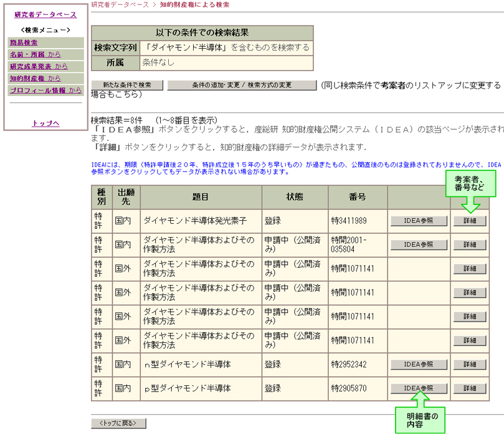The height and width of the screenshot is (434, 504).
Task: Click title text ダイヤモンド半導体発光素子
Action: click(x=195, y=221)
